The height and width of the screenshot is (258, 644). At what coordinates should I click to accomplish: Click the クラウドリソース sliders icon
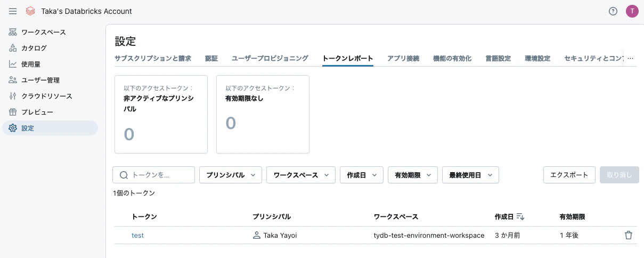point(13,96)
